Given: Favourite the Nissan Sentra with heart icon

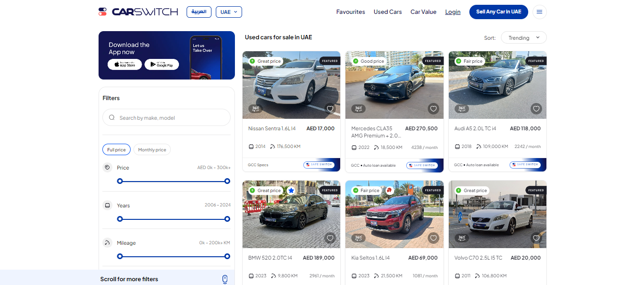Looking at the screenshot, I should coord(330,109).
